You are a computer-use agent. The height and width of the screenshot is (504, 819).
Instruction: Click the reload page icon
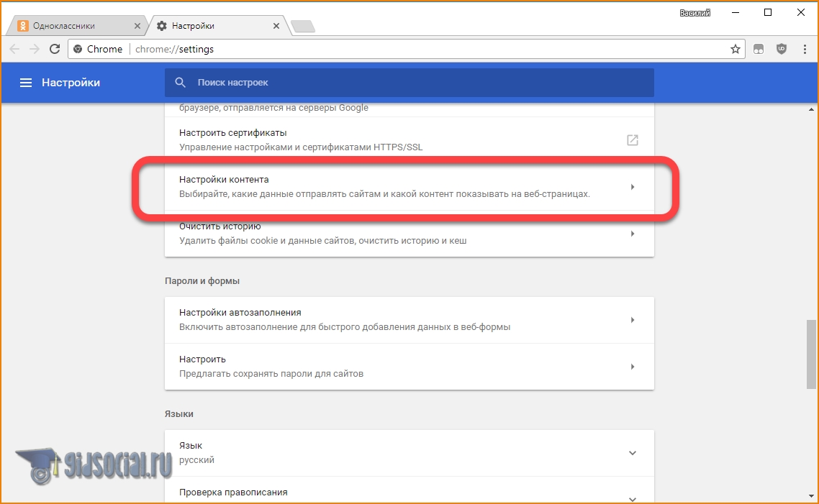(55, 49)
